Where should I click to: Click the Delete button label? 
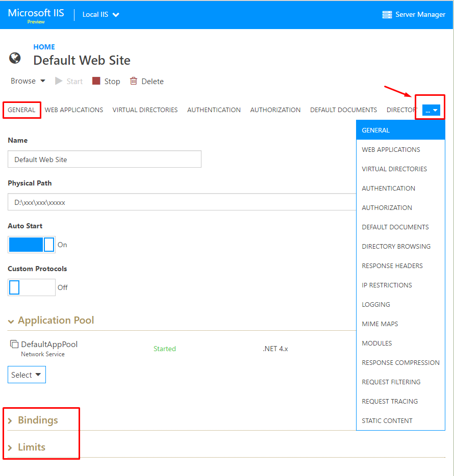click(153, 82)
